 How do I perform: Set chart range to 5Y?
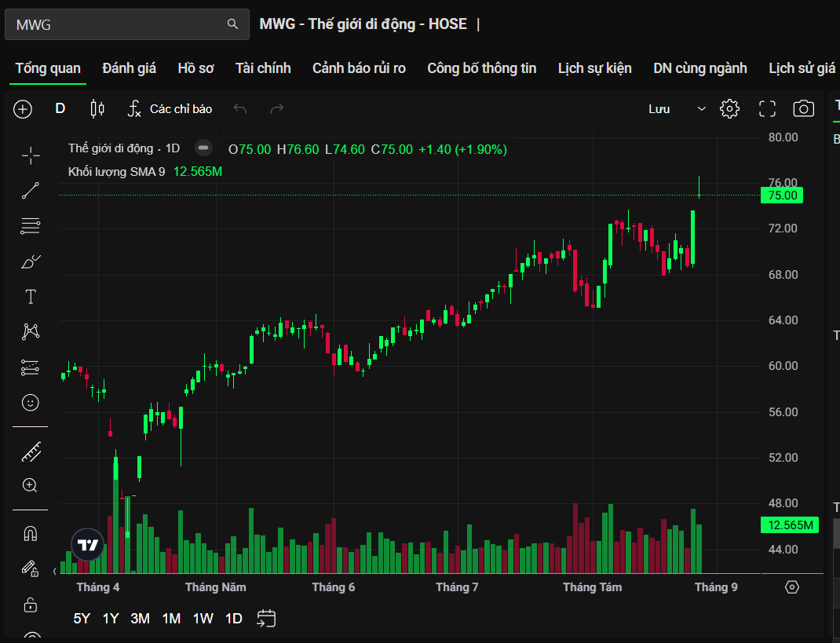[82, 619]
